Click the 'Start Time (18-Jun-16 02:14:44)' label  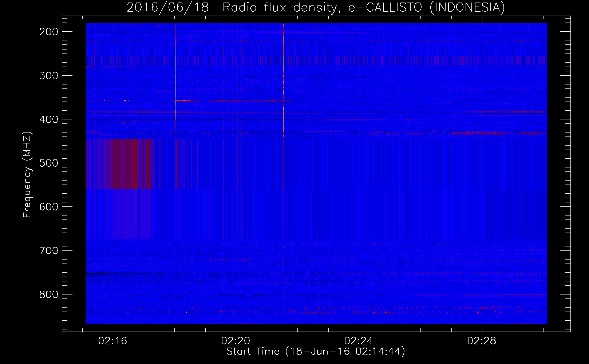(x=316, y=352)
